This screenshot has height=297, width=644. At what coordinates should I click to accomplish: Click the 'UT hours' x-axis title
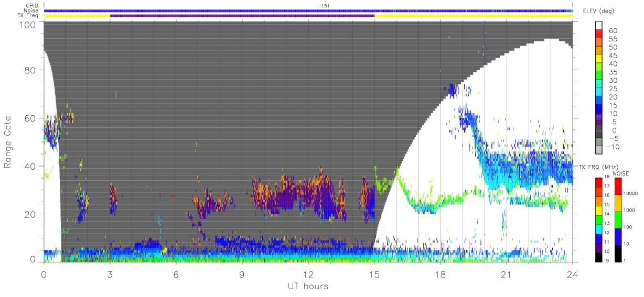(308, 286)
